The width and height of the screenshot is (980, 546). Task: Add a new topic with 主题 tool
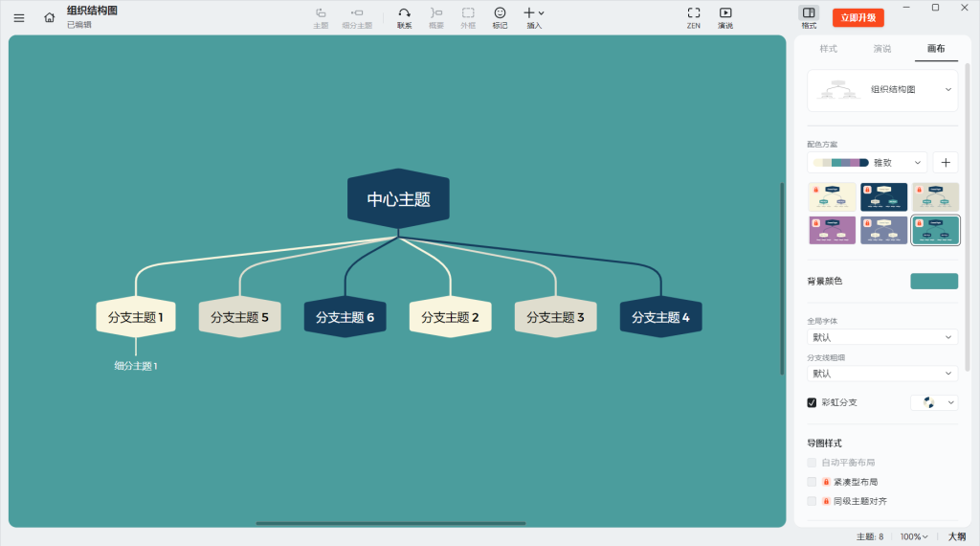click(321, 18)
